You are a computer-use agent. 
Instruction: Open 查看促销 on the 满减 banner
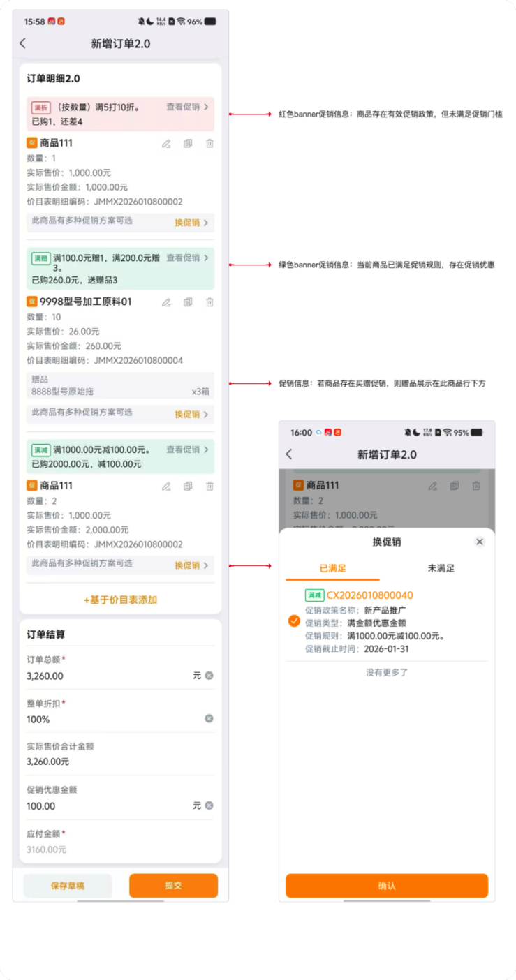pyautogui.click(x=187, y=450)
